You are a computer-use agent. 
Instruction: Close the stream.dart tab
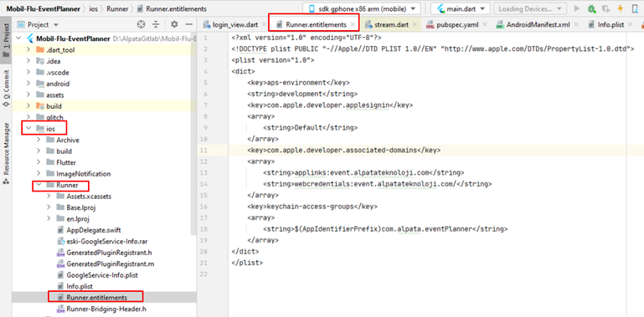[415, 24]
